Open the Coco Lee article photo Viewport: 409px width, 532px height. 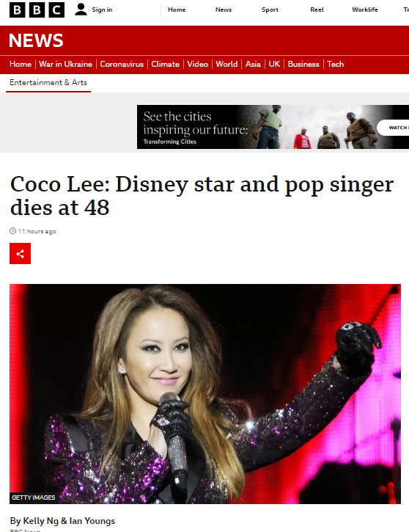[205, 394]
